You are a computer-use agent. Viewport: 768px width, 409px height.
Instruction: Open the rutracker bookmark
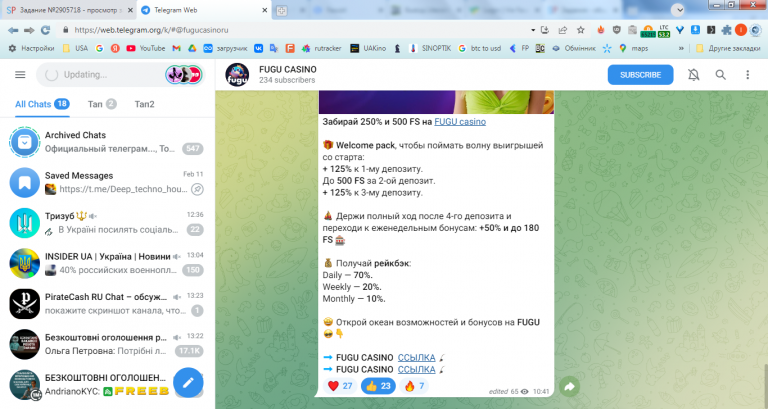pyautogui.click(x=321, y=48)
